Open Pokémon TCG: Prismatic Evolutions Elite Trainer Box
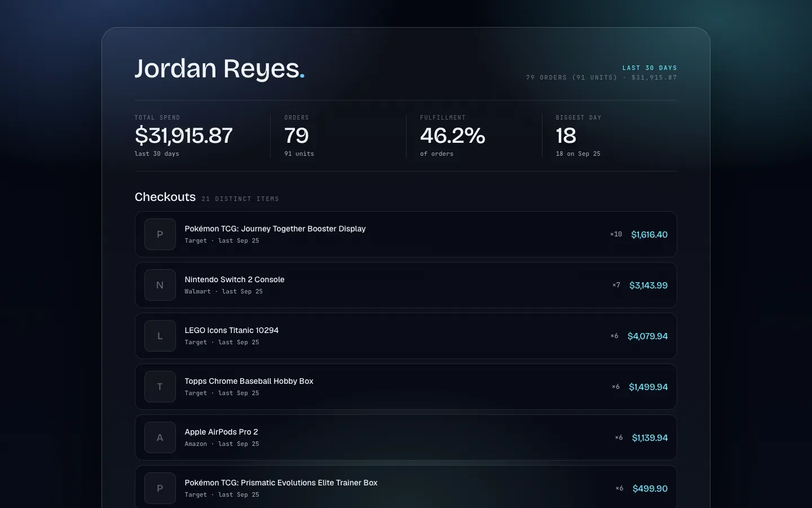Image resolution: width=812 pixels, height=508 pixels. [x=281, y=483]
